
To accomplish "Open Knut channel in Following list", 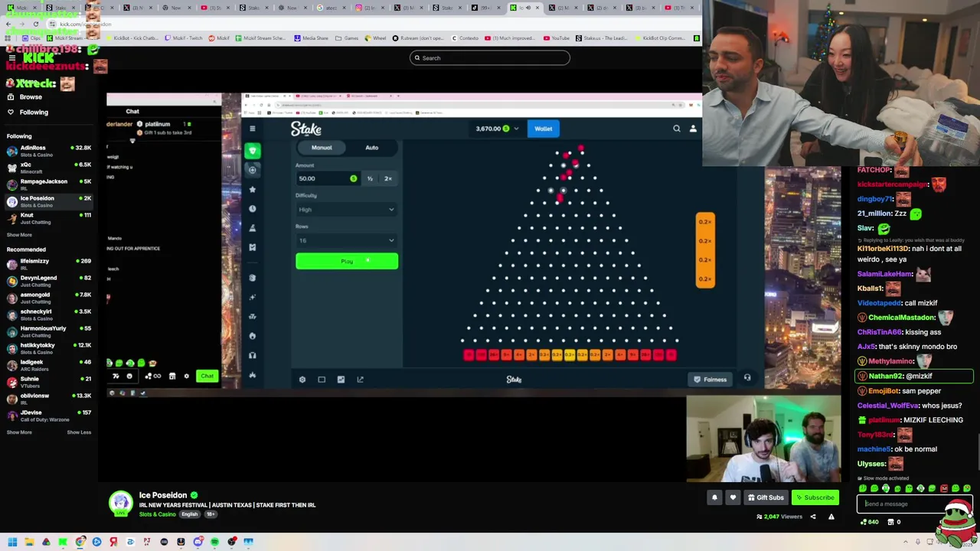I will coord(49,218).
